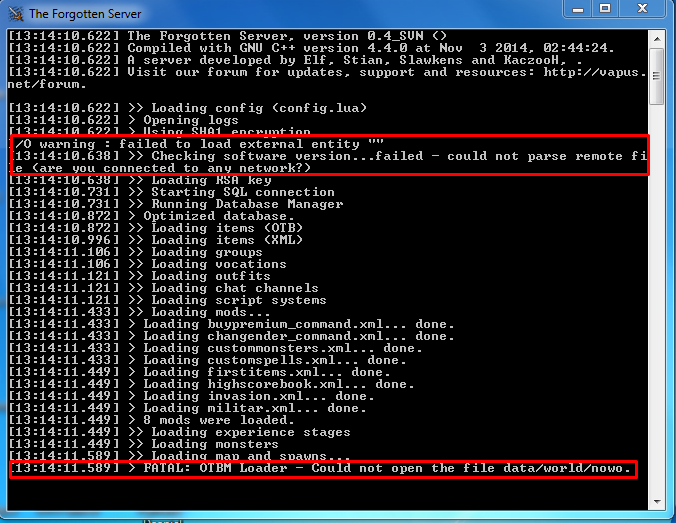Click the 'Loading groups' line
676x523 pixels.
pos(136,252)
